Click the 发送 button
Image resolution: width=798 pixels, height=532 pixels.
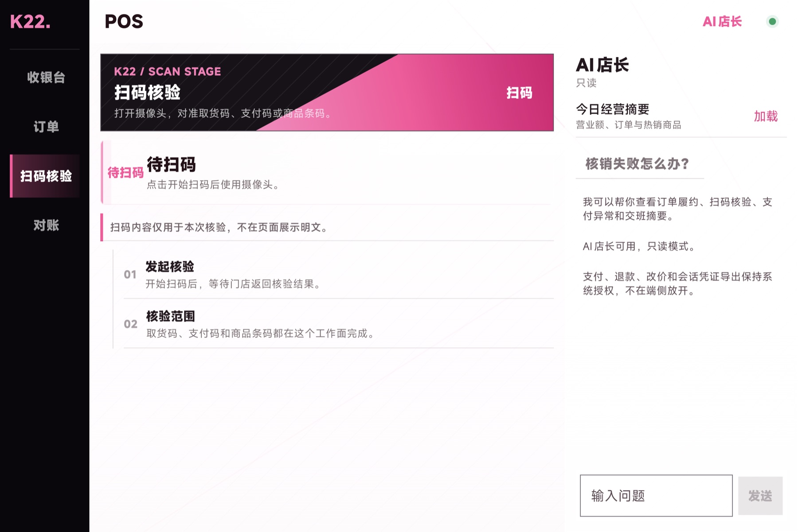[x=760, y=496]
